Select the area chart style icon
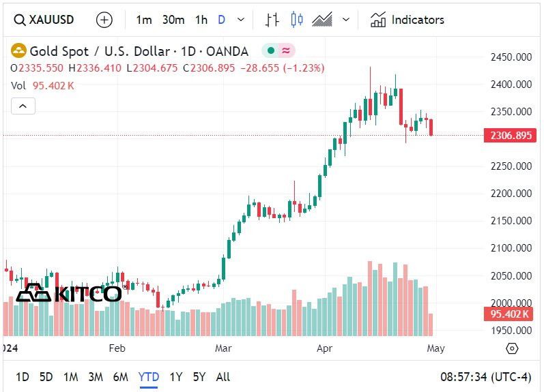Viewport: 544px width, 392px height. coord(322,20)
